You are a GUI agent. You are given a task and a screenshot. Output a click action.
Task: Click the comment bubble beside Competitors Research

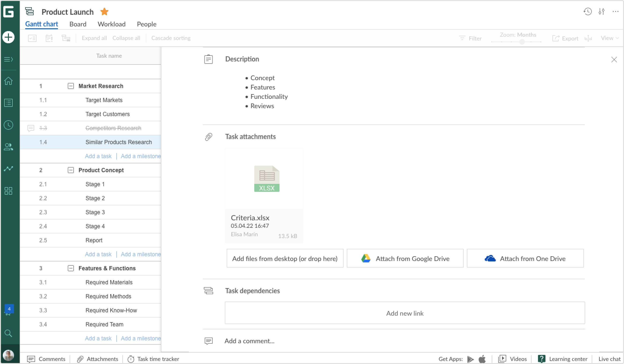coord(30,128)
